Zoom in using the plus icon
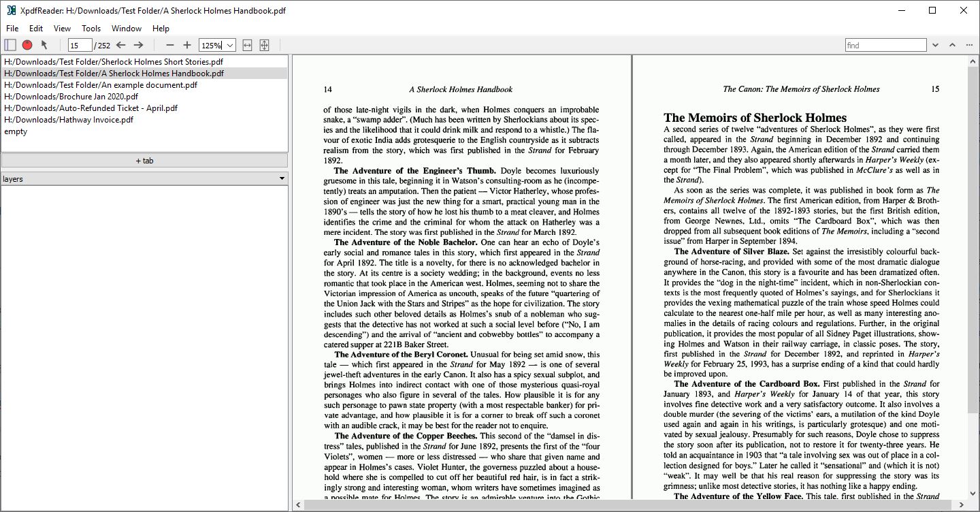The width and height of the screenshot is (980, 512). pos(187,45)
